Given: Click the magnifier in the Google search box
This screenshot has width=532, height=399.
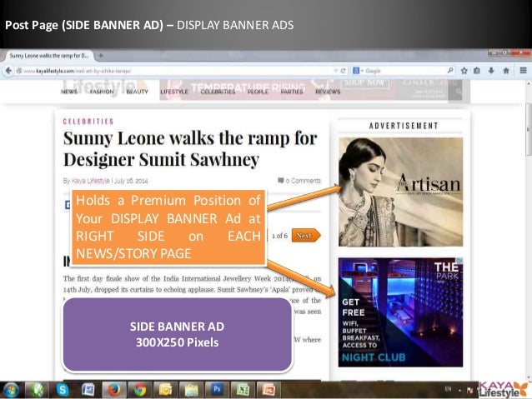Looking at the screenshot, I should (x=450, y=71).
